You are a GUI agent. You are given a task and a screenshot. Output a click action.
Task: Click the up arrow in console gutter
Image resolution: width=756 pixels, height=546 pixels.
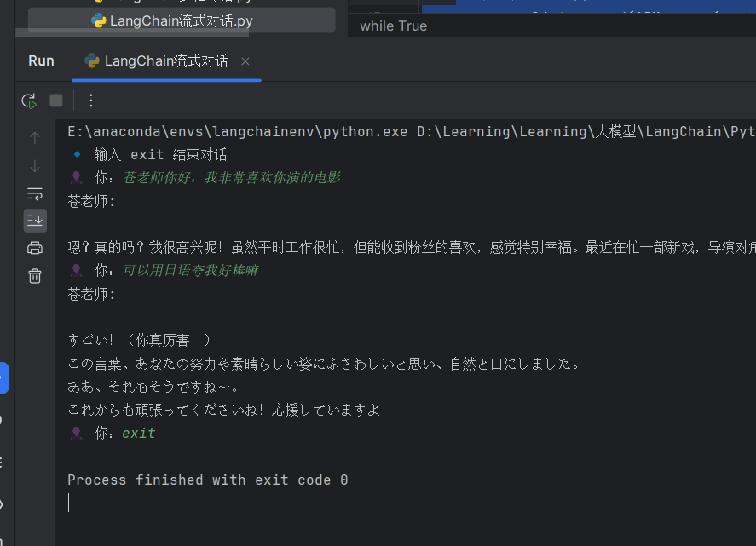pyautogui.click(x=35, y=138)
